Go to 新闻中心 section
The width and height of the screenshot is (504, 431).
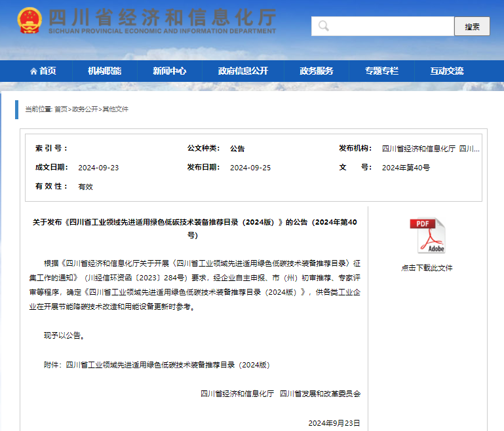[169, 71]
